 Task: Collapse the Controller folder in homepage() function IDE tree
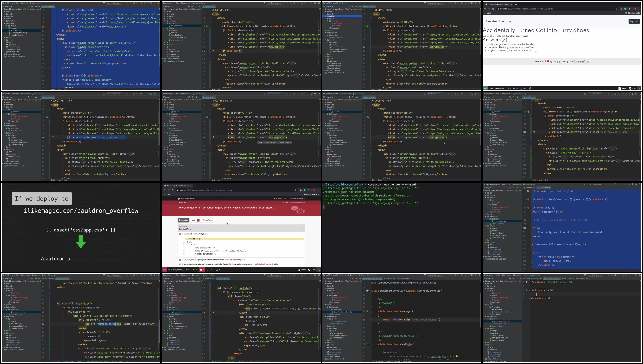tap(328, 307)
